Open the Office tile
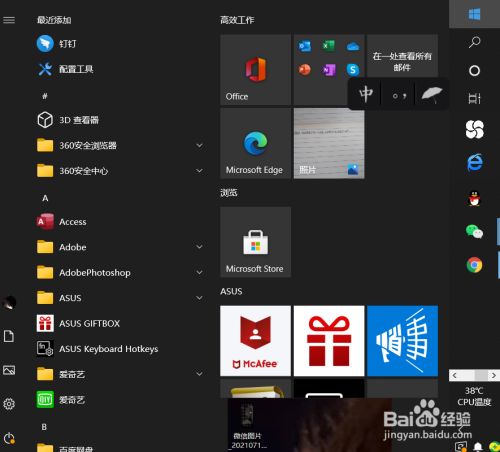Image resolution: width=500 pixels, height=452 pixels. [255, 70]
